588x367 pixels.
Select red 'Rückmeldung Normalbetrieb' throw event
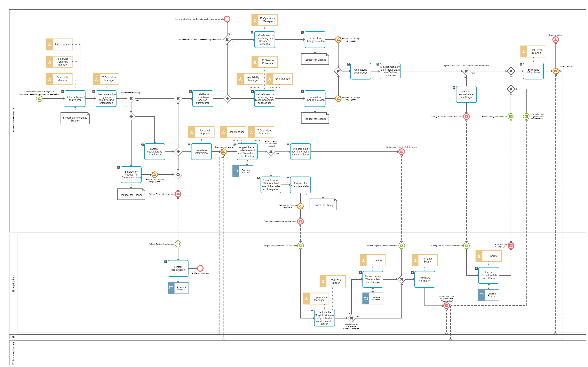click(x=511, y=246)
